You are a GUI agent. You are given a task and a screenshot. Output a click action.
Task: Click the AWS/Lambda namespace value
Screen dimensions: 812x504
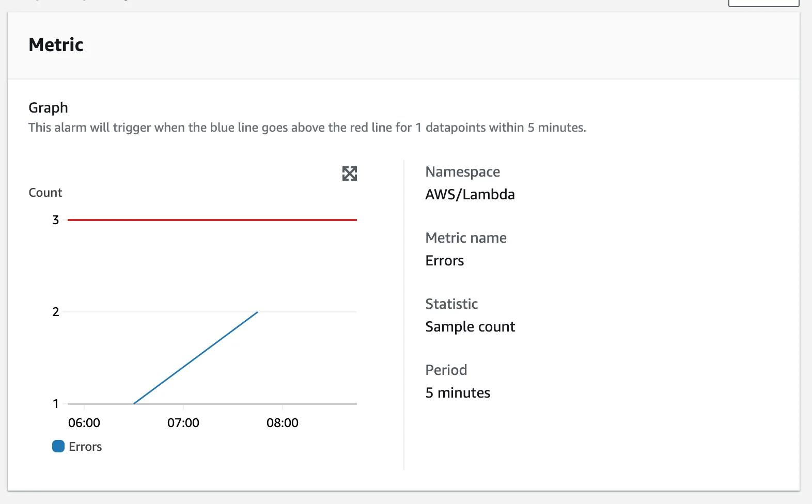coord(470,195)
